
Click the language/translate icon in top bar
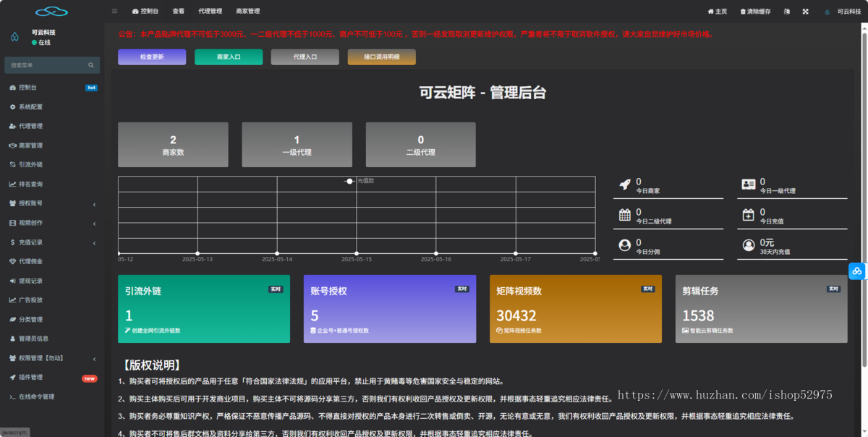787,12
